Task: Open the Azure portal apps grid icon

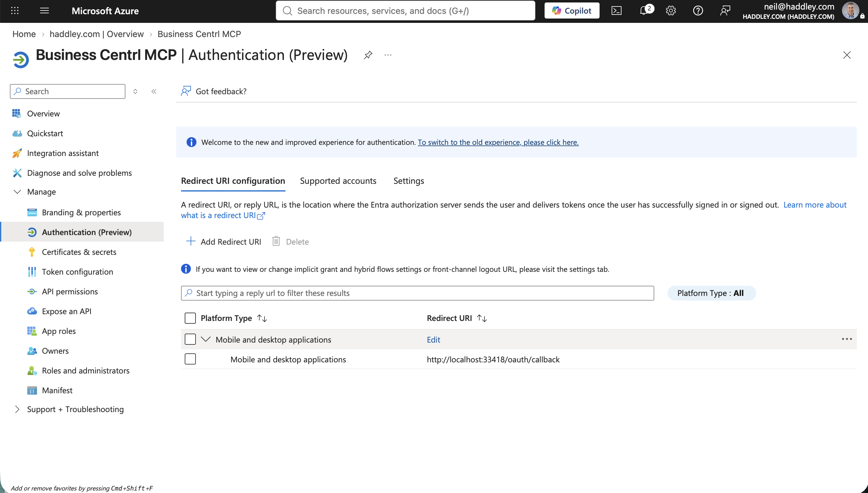Action: tap(15, 11)
